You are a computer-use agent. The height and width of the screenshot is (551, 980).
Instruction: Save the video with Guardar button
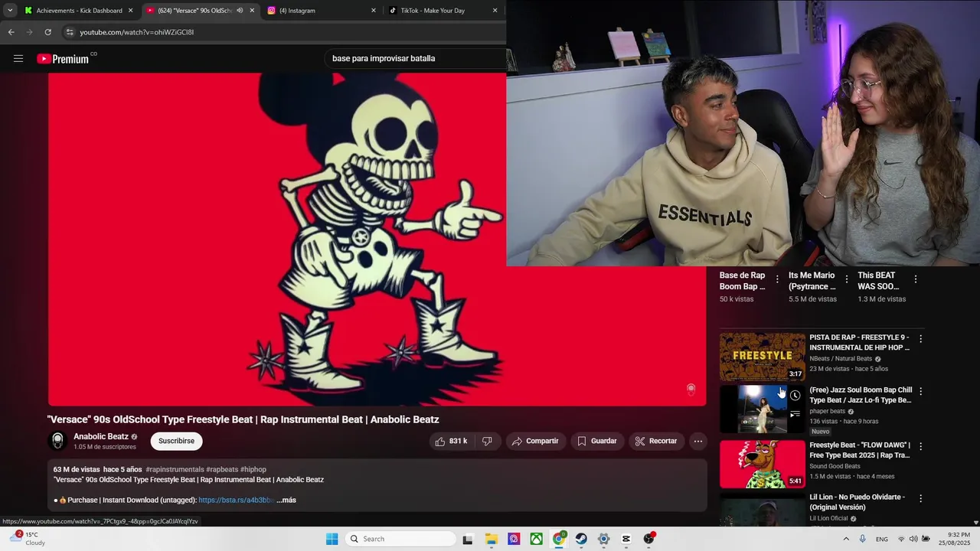pyautogui.click(x=596, y=441)
